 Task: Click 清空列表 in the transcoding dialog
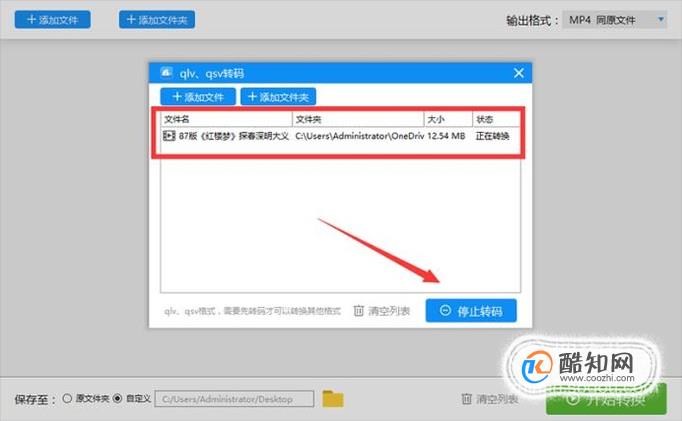coord(389,311)
